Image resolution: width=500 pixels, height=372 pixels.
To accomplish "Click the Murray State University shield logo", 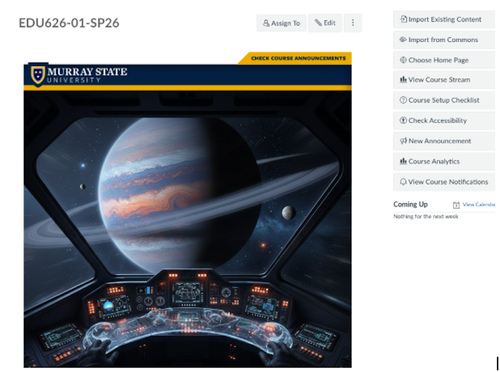I will coord(38,75).
